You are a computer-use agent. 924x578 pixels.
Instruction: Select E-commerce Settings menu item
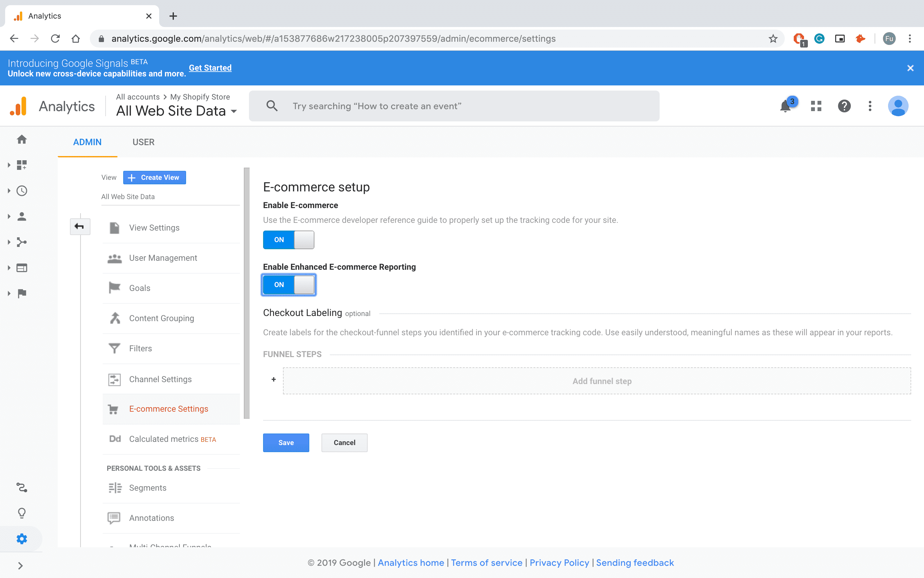click(171, 409)
